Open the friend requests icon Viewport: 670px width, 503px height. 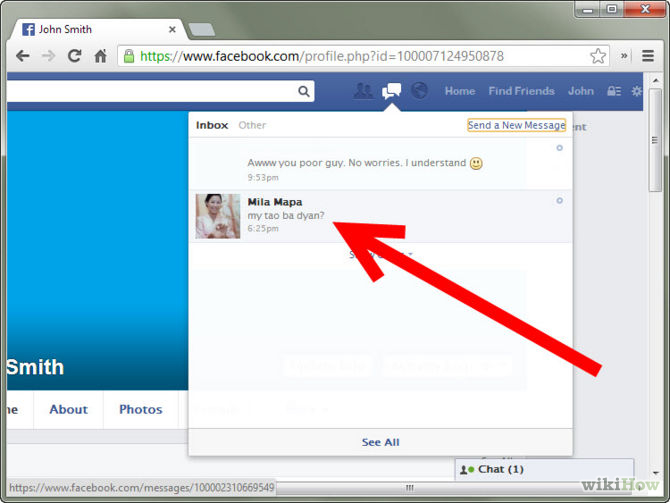364,91
